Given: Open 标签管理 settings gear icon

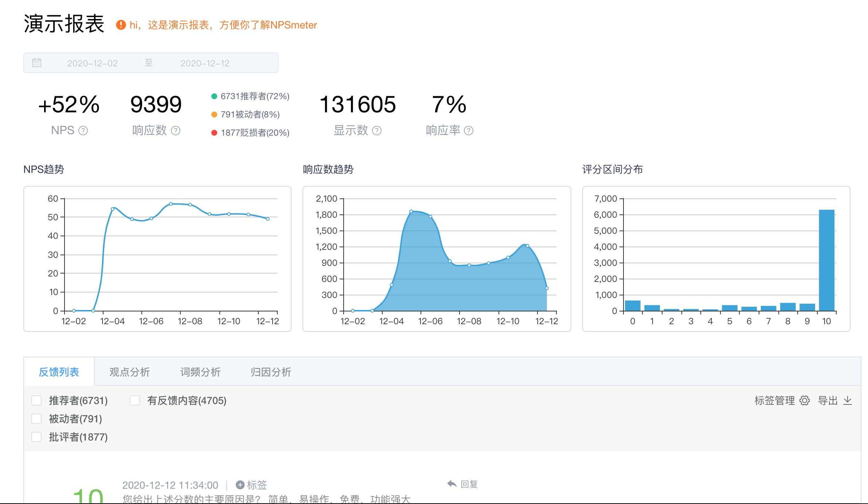Looking at the screenshot, I should pyautogui.click(x=805, y=401).
